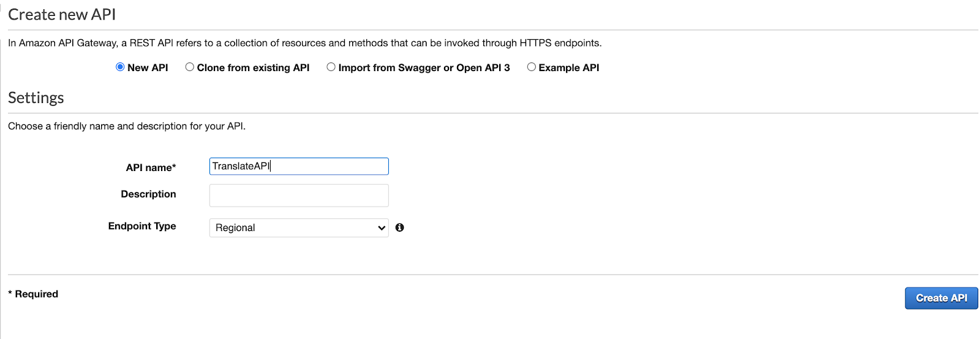Viewport: 980px width, 339px height.
Task: Click the "New API" label text
Action: [148, 67]
